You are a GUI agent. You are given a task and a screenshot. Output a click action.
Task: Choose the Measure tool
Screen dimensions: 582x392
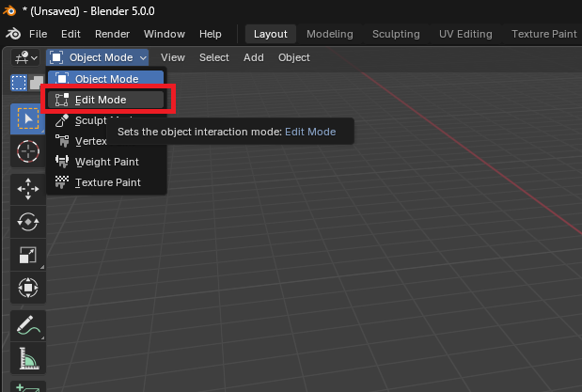pyautogui.click(x=27, y=358)
